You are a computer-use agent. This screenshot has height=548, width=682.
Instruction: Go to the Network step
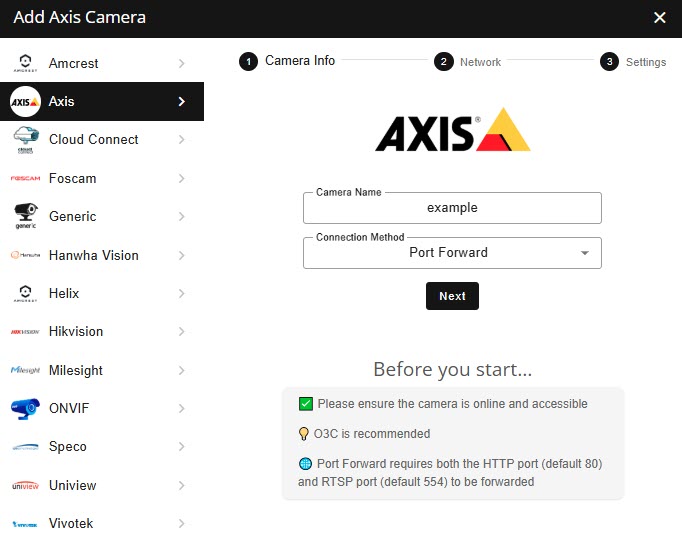coord(468,62)
